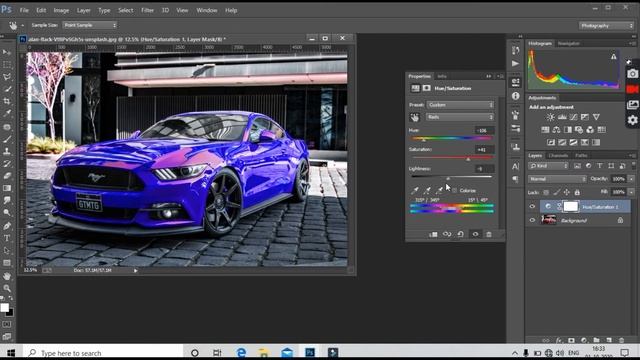Toggle pixel layer filter in Layers panel
640x360 pixels.
tap(577, 166)
